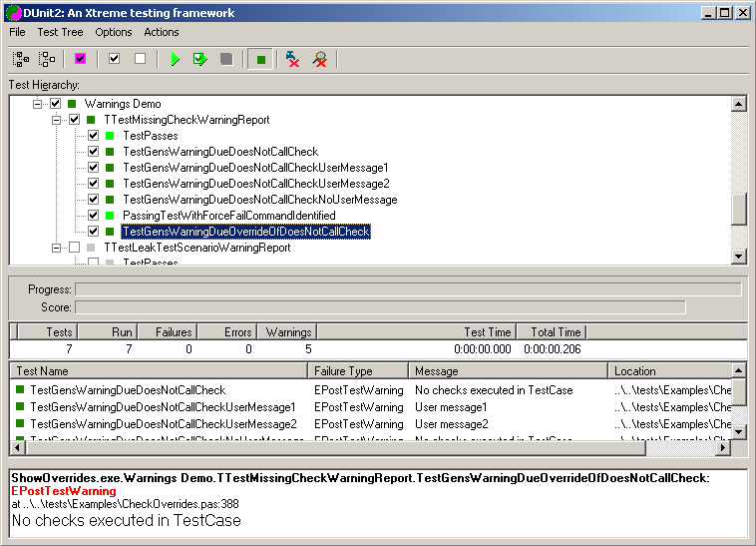The image size is (756, 546).
Task: Click green square beside TTestMissingCheckWarningReport
Action: pyautogui.click(x=91, y=120)
